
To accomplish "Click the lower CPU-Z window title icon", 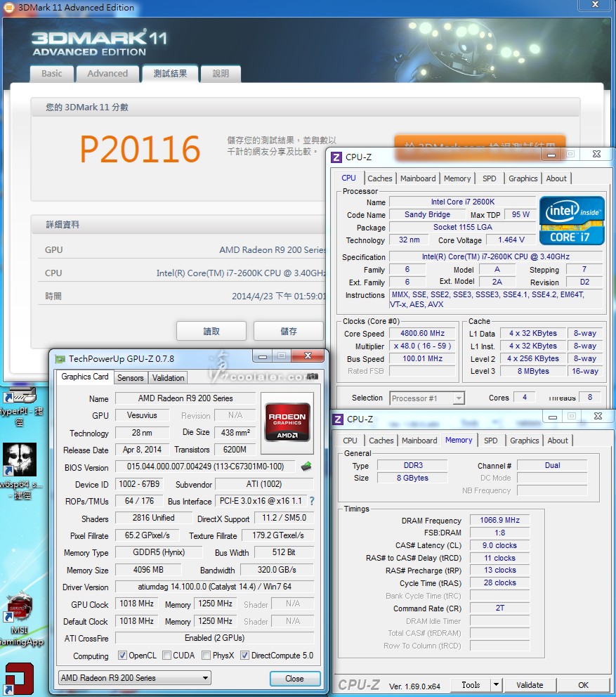I will coord(339,419).
